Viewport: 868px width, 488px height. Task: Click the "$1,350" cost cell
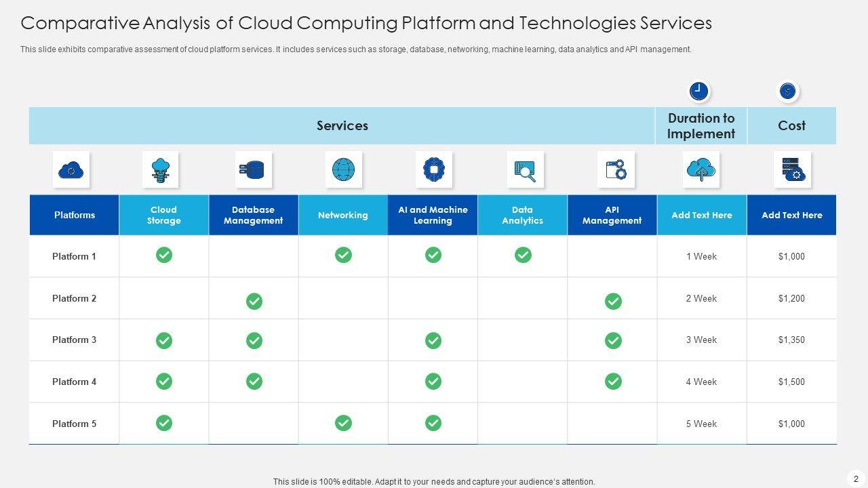791,340
